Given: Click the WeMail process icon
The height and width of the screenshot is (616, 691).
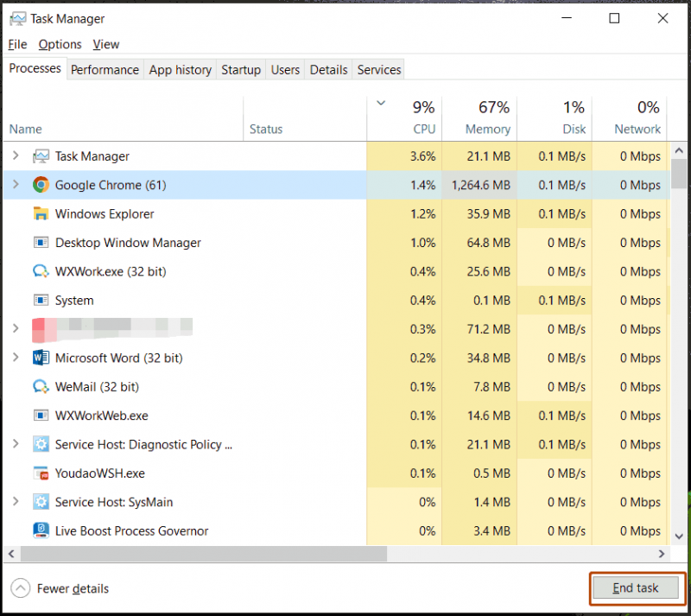Looking at the screenshot, I should (41, 387).
